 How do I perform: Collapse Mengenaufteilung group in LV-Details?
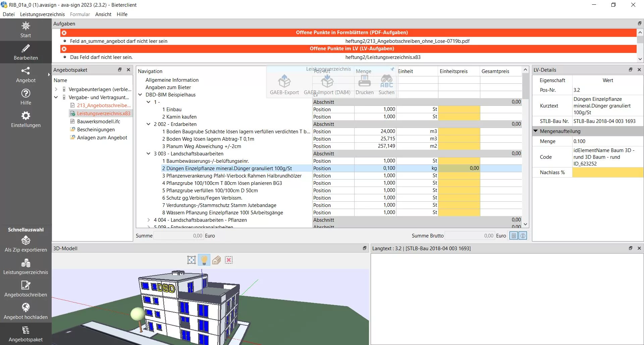(x=536, y=131)
